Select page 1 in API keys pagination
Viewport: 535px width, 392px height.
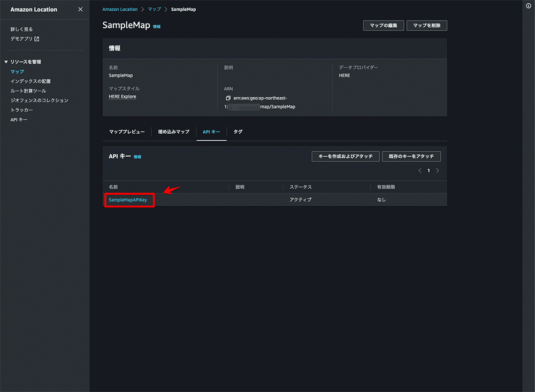click(x=429, y=170)
